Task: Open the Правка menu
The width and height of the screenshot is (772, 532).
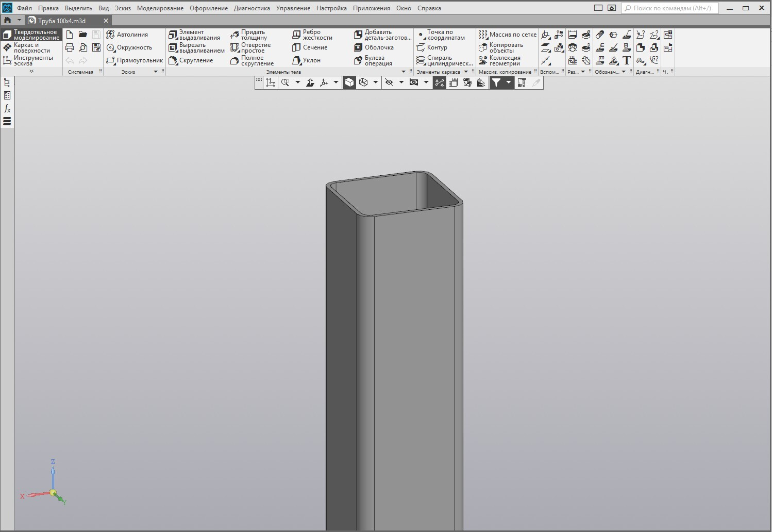Action: point(48,8)
